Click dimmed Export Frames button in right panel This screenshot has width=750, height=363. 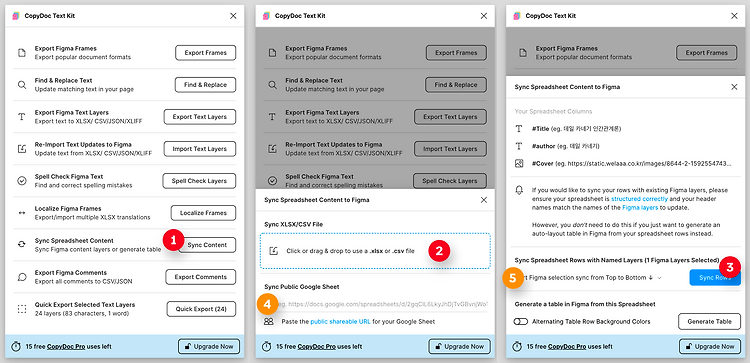point(706,53)
